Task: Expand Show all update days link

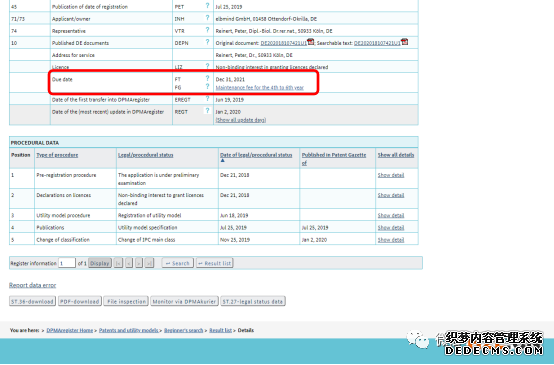Action: [x=241, y=120]
